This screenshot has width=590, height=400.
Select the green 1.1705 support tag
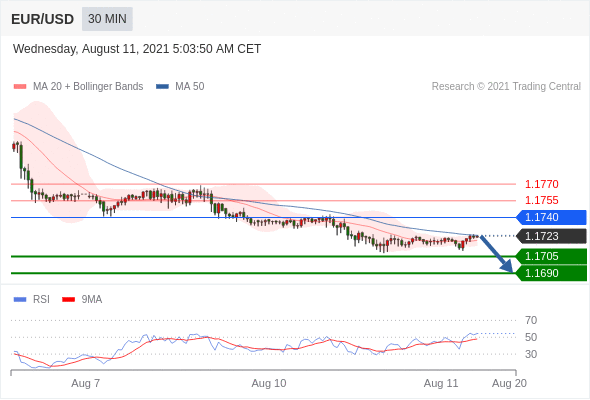point(551,257)
